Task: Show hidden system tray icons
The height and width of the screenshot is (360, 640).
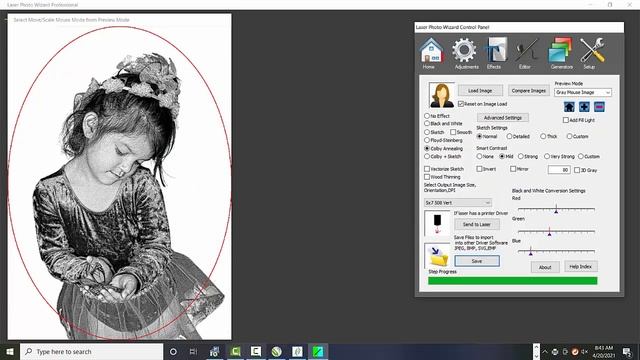Action: pos(545,352)
